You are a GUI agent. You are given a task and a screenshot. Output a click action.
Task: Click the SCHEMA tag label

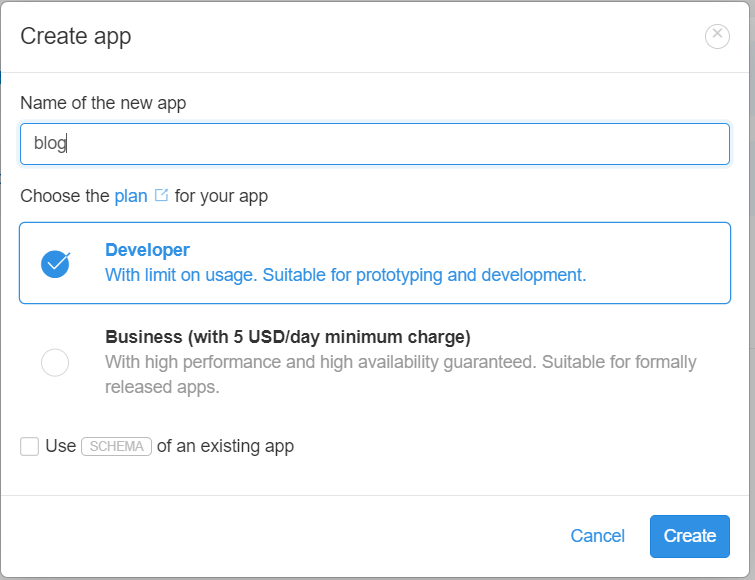coord(117,446)
